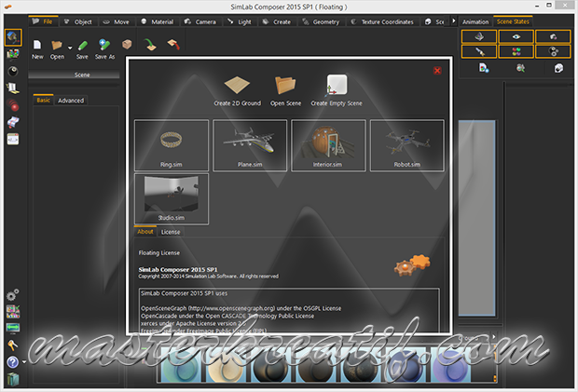This screenshot has height=392, width=578.
Task: Open the Studio.sim sample scene
Action: (x=172, y=198)
